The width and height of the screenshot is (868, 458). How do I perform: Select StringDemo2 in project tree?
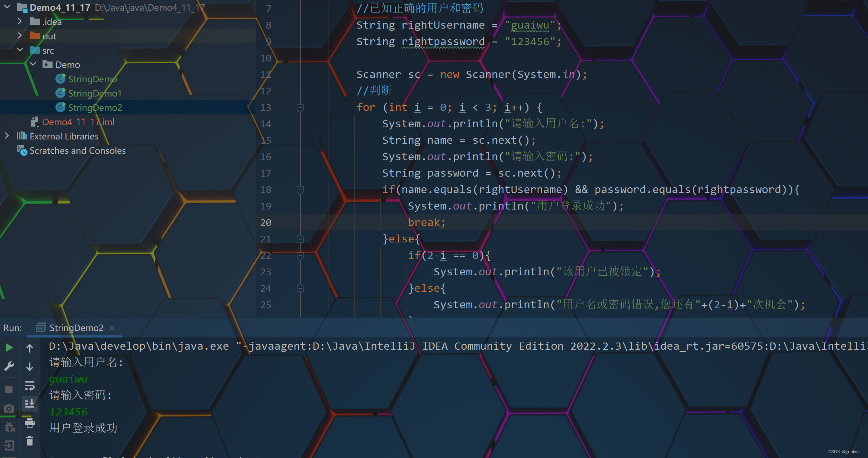tap(95, 107)
